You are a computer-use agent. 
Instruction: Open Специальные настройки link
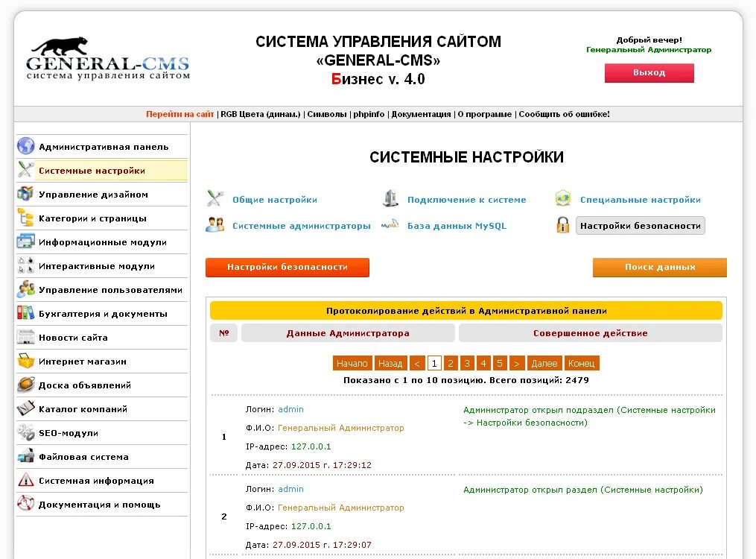pyautogui.click(x=641, y=200)
